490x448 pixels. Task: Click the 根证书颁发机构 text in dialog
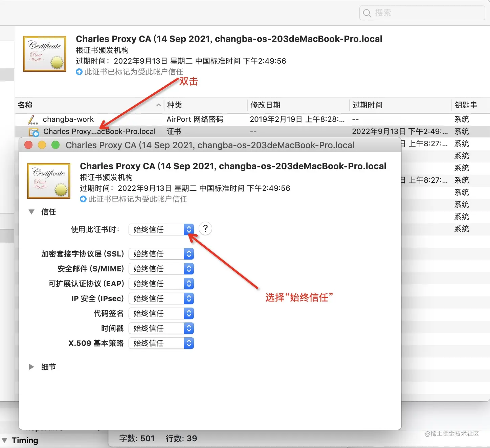coord(106,177)
